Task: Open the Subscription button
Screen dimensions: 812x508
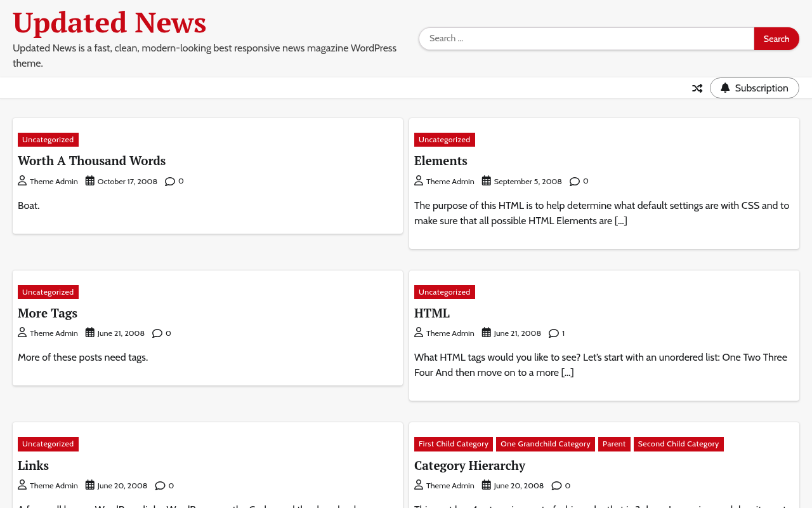Action: pyautogui.click(x=754, y=88)
